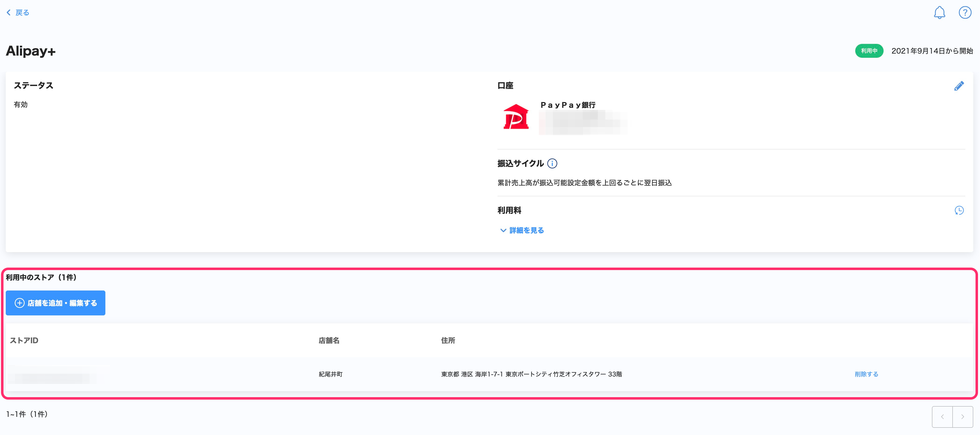Click the 住所 column header

(x=448, y=340)
